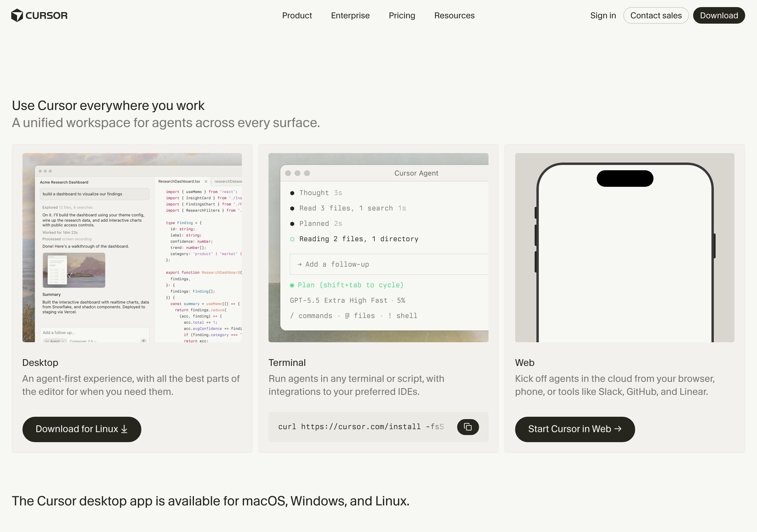Viewport: 757px width, 532px height.
Task: Click the curl https://cursor.com/install command text
Action: pos(361,427)
